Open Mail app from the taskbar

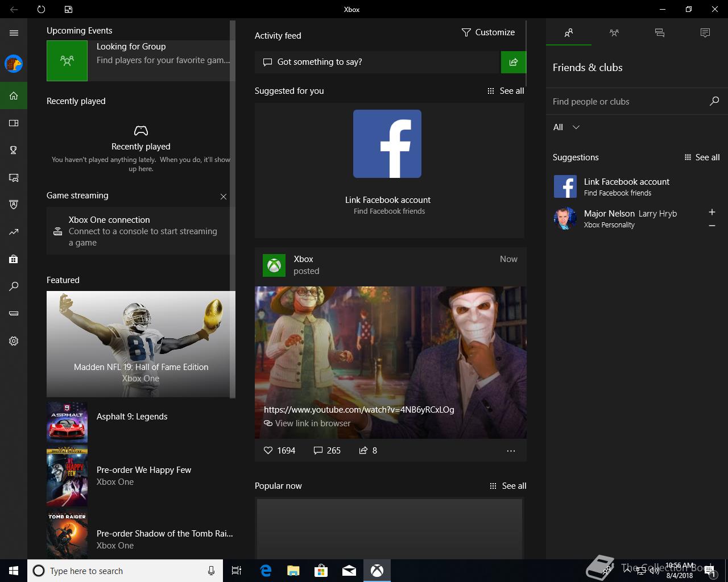point(349,571)
